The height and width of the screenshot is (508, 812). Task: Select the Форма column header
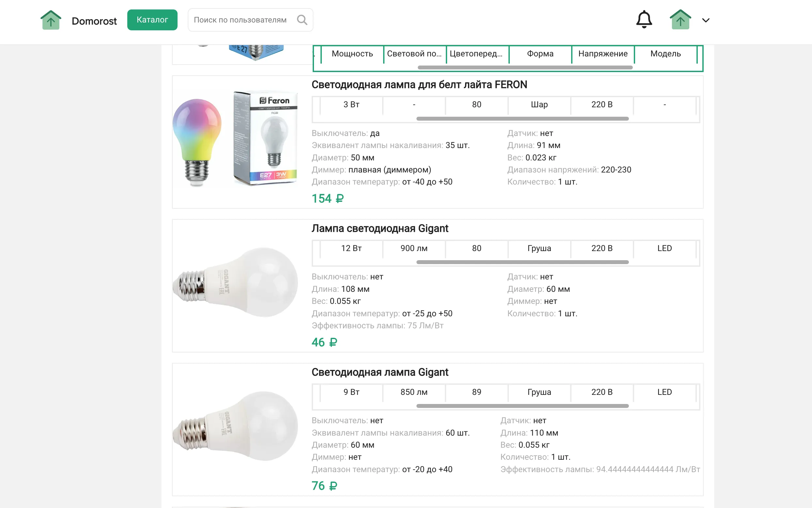540,54
